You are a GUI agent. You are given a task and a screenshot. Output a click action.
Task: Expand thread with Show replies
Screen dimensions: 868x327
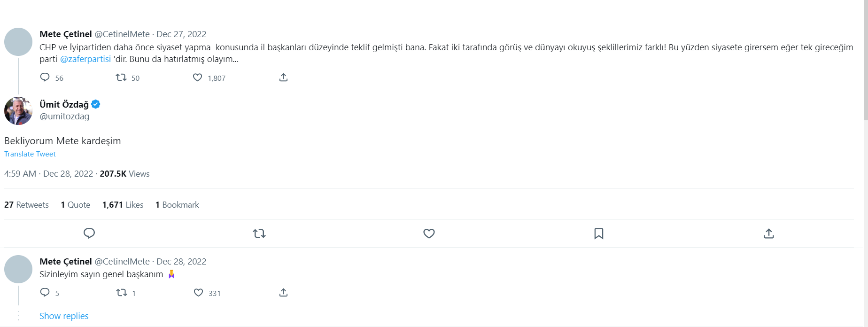pyautogui.click(x=64, y=316)
